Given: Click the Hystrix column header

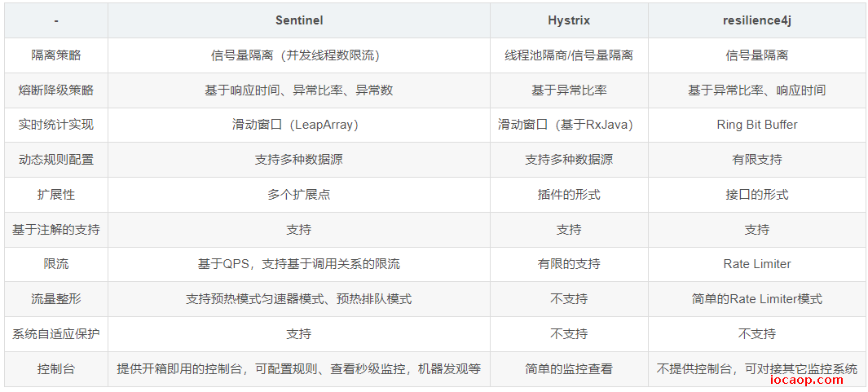Looking at the screenshot, I should (569, 20).
